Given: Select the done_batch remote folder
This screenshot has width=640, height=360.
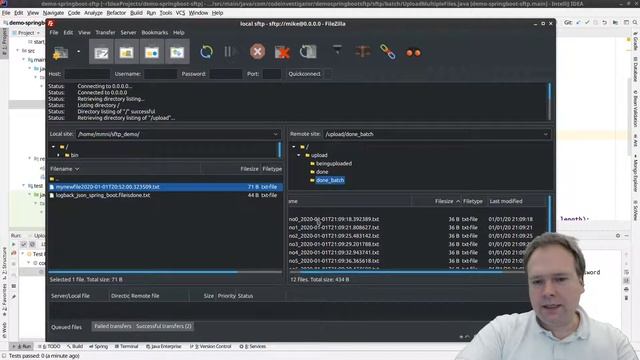Looking at the screenshot, I should [330, 180].
